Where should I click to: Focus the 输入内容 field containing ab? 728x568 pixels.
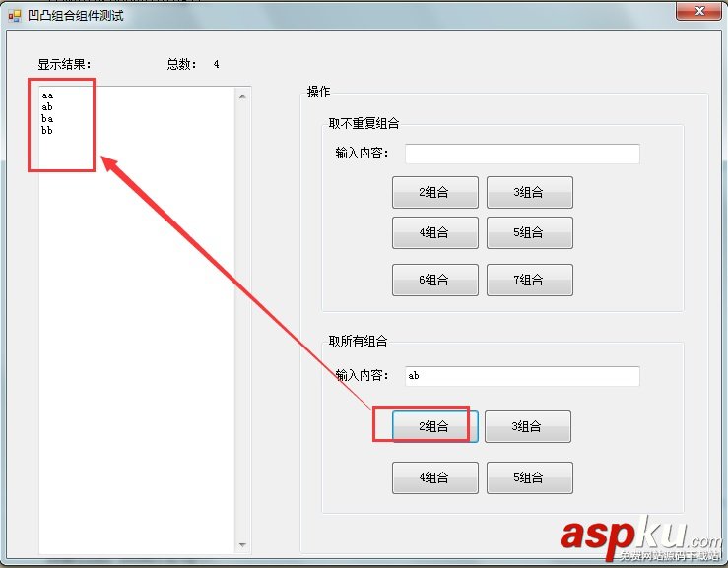pos(522,376)
